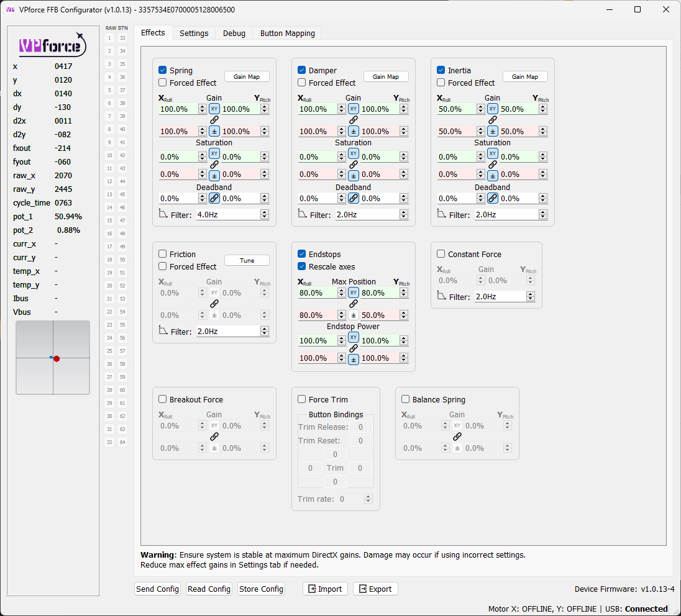
Task: Adjust Endstops Y negative 50.0% stepper
Action: [x=404, y=315]
